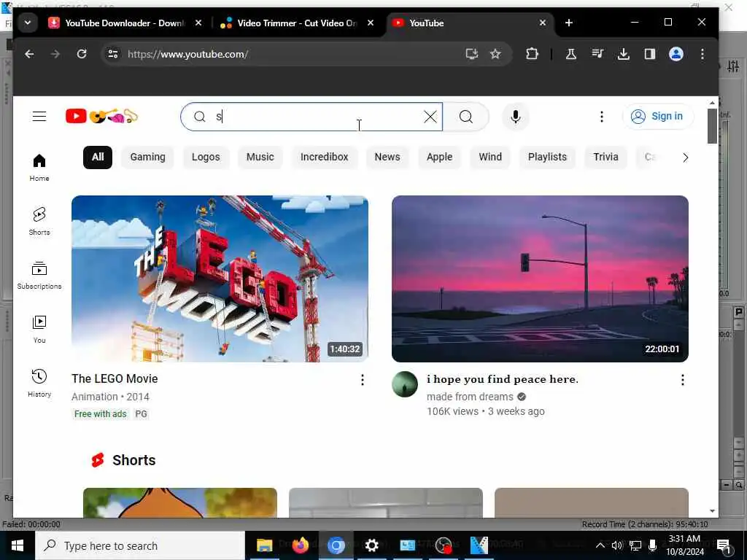Screen dimensions: 747x560
Task: Open Firefox from the taskbar
Action: click(x=300, y=545)
